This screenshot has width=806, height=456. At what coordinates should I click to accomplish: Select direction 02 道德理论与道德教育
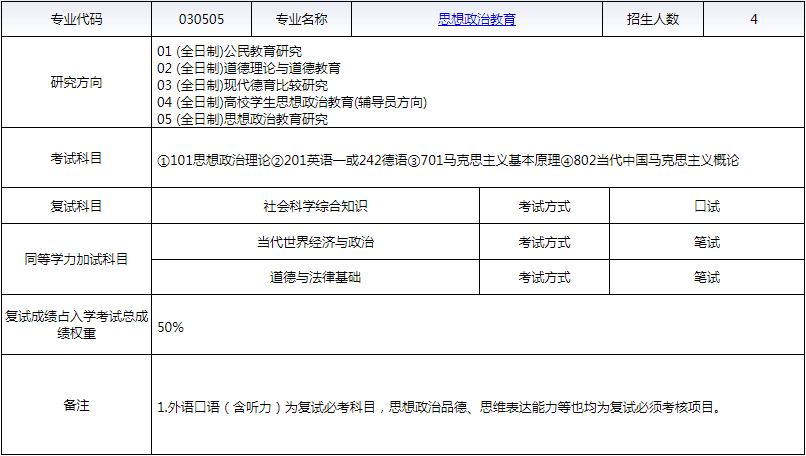click(x=249, y=68)
